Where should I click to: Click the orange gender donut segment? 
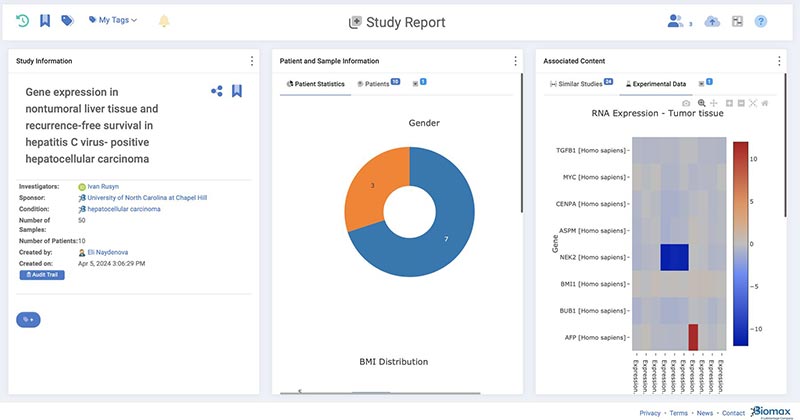coord(371,186)
